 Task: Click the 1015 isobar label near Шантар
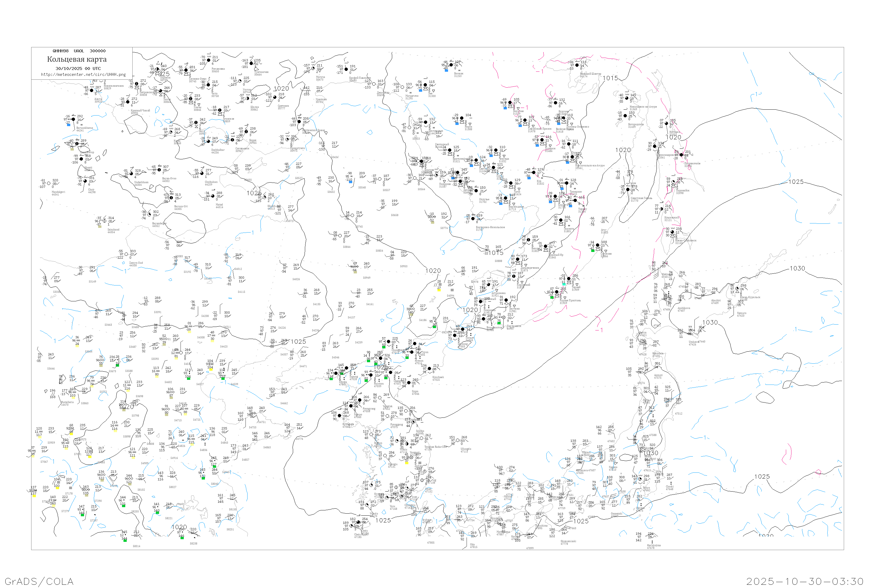pyautogui.click(x=610, y=78)
